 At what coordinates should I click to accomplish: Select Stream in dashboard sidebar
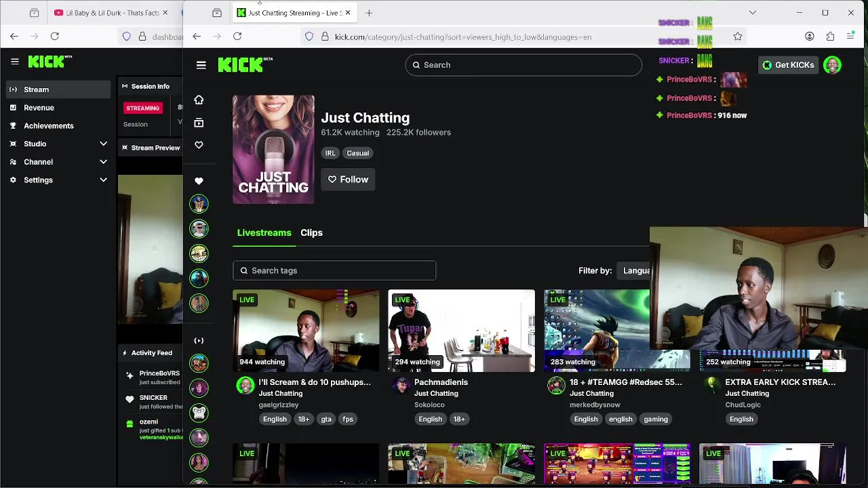[58, 89]
